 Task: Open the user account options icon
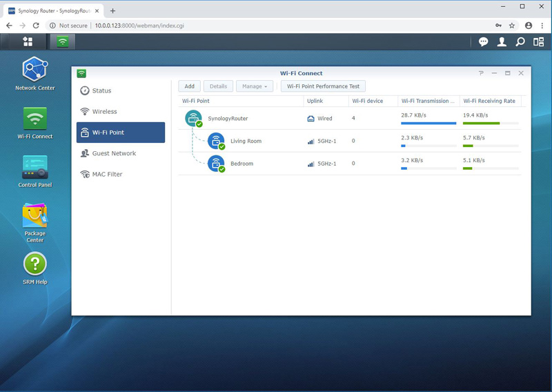[x=502, y=42]
